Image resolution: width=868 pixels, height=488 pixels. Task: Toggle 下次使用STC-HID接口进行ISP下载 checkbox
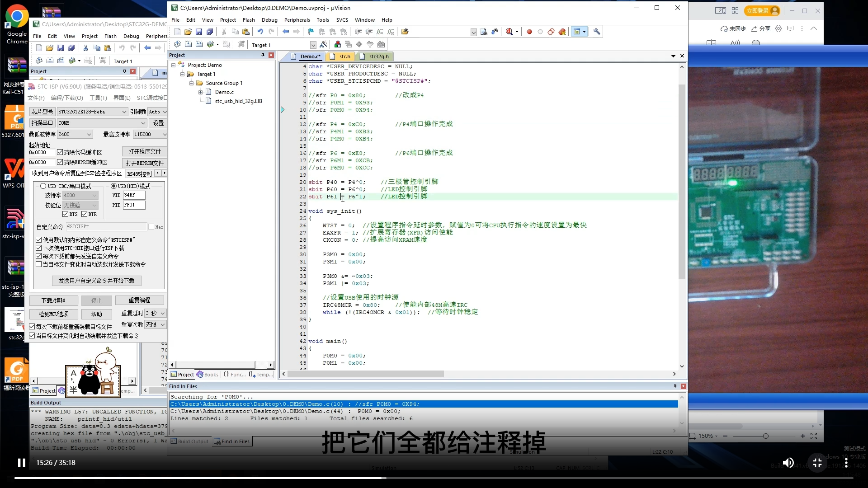pyautogui.click(x=39, y=248)
